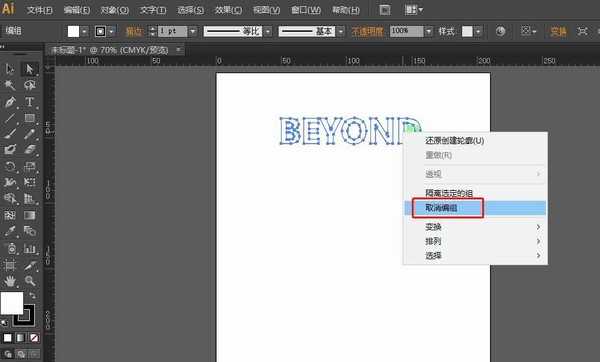Set paint mode to solid Color
The image size is (600, 362).
pyautogui.click(x=7, y=338)
